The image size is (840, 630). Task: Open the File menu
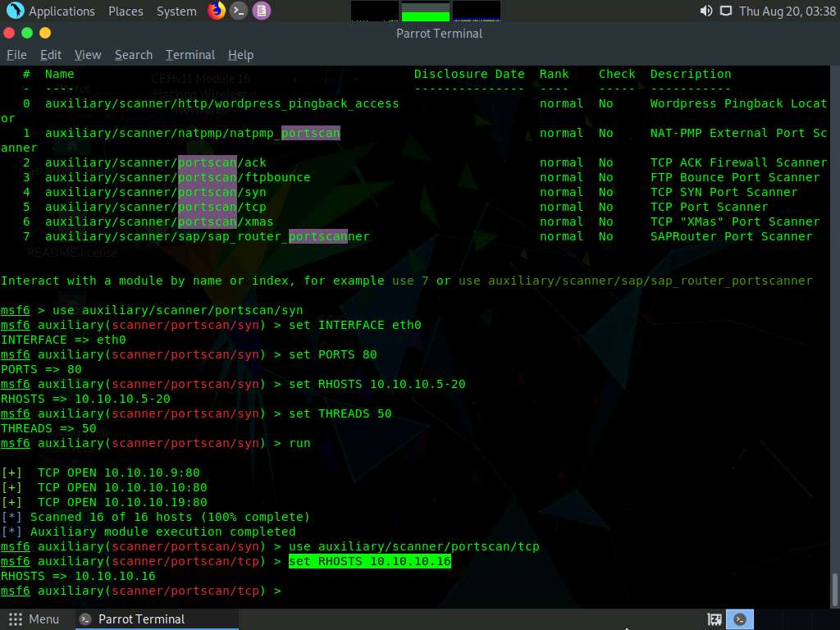16,55
